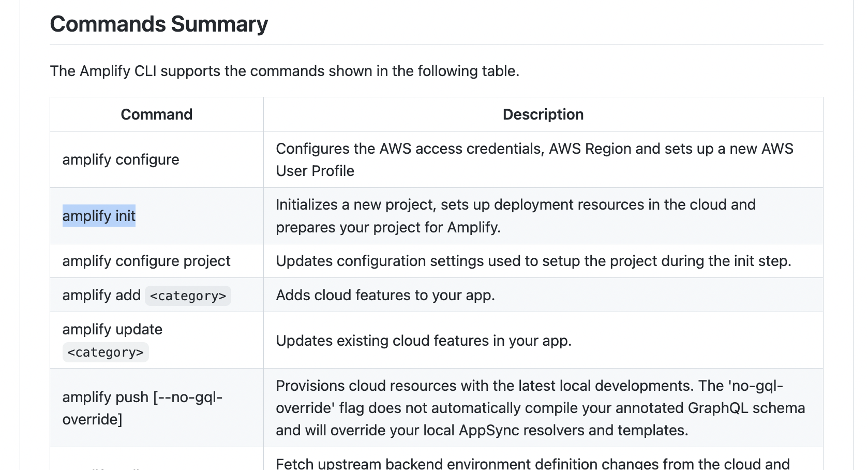
Task: Click the highlighted 'amplify init' command text
Action: point(99,216)
